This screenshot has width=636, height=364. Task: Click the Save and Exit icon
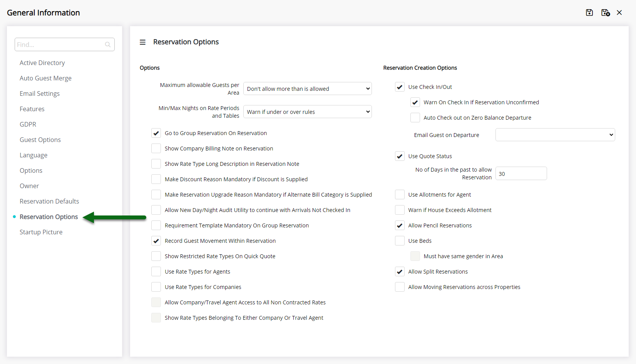pyautogui.click(x=606, y=13)
